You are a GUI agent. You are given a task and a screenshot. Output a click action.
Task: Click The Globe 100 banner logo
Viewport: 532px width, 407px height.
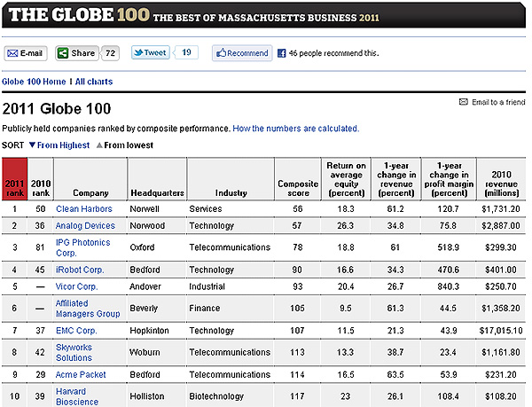75,15
